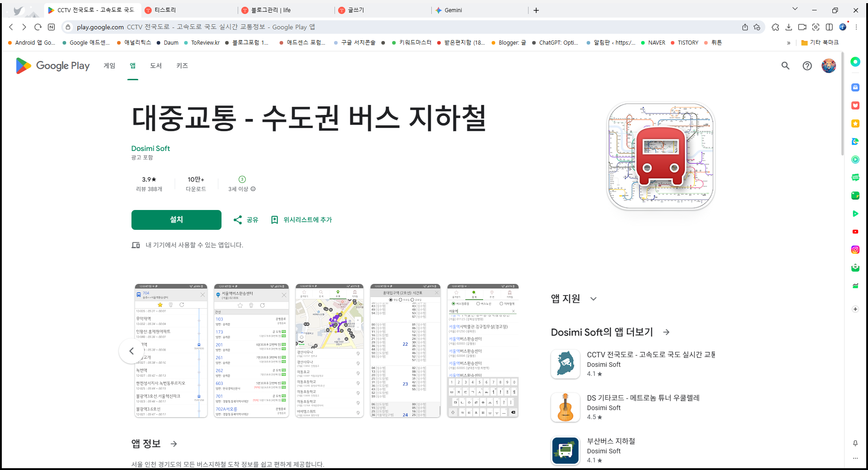Show hidden bookmarks with the » chevron
The image size is (868, 470).
[788, 43]
